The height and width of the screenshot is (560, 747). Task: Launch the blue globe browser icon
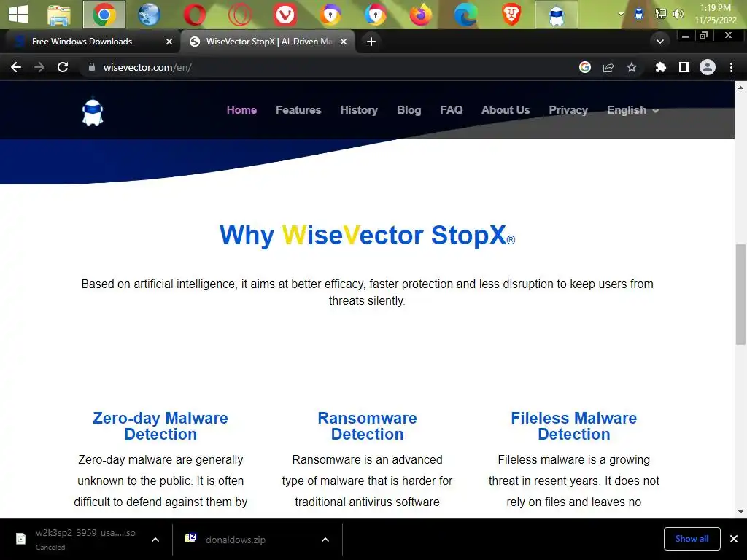click(149, 15)
